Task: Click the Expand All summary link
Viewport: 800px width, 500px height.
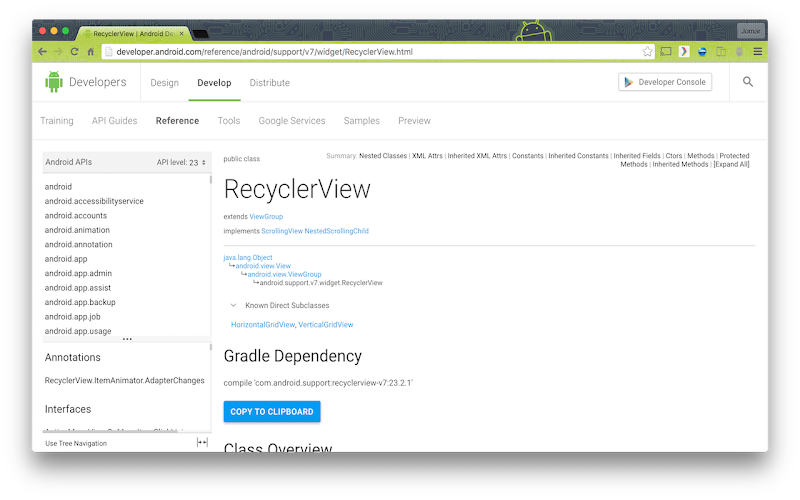Action: [732, 164]
